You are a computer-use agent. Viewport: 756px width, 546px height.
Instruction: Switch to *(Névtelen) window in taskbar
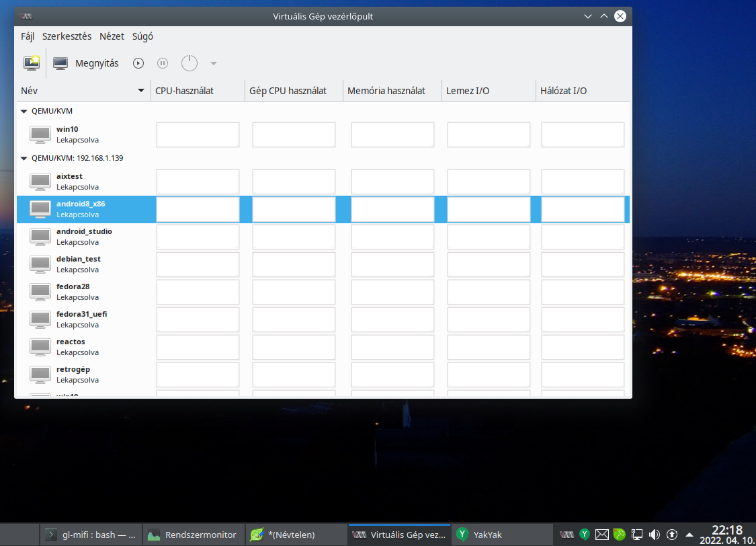click(296, 535)
